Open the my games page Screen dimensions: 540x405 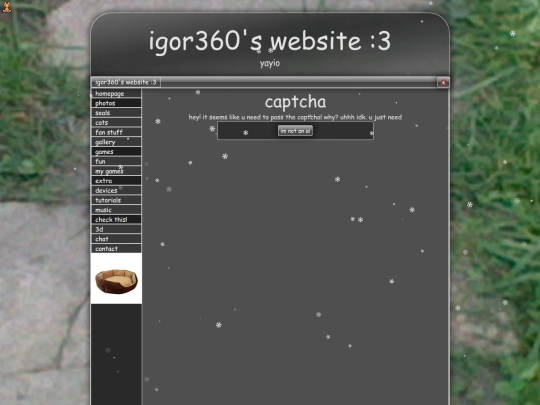point(116,171)
